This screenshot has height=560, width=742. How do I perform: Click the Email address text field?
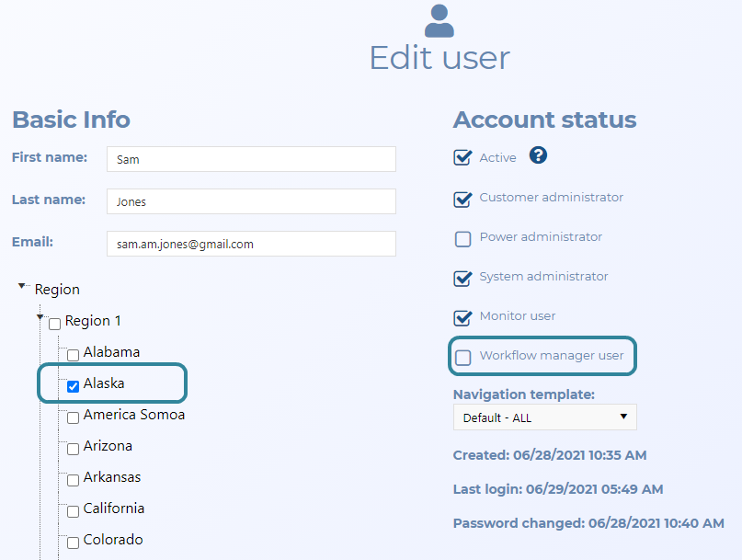[x=251, y=244]
